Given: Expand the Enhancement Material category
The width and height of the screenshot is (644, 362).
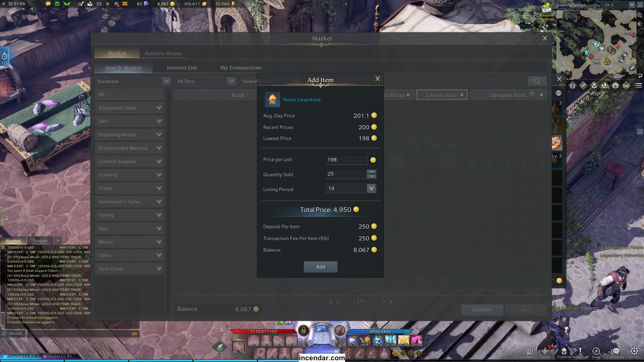Looking at the screenshot, I should [x=129, y=148].
